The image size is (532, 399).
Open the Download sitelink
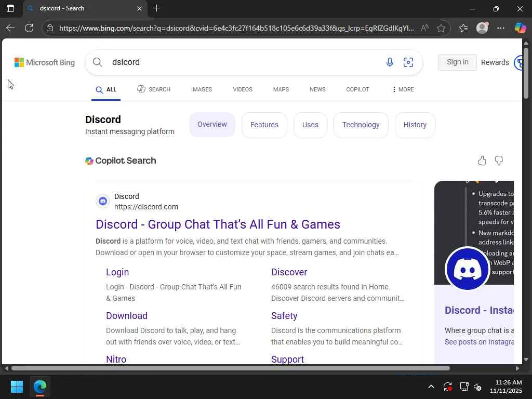click(127, 315)
